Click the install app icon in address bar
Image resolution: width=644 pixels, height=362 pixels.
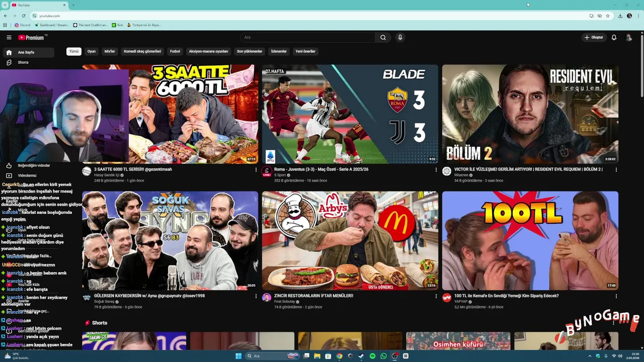pyautogui.click(x=592, y=16)
